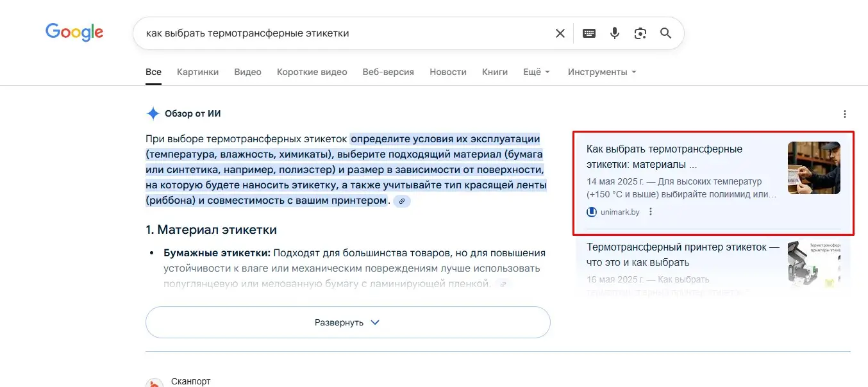This screenshot has height=387, width=868.
Task: Click the warehouse worker article thumbnail
Action: pyautogui.click(x=814, y=168)
